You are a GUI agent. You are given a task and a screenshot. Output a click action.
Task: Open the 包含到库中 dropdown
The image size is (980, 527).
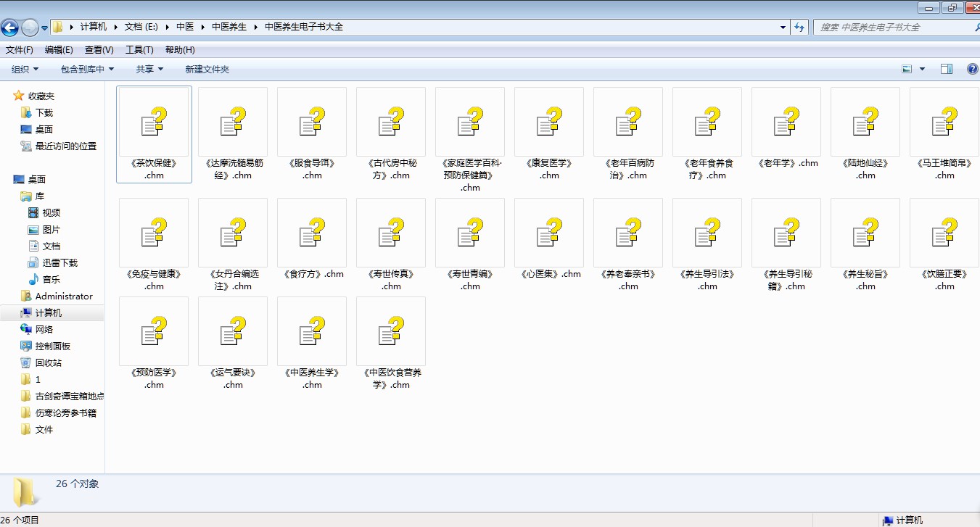(87, 69)
